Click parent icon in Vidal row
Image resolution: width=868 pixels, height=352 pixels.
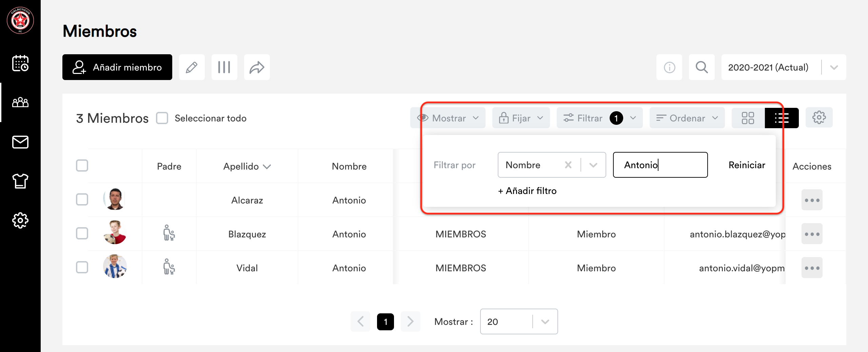point(169,267)
